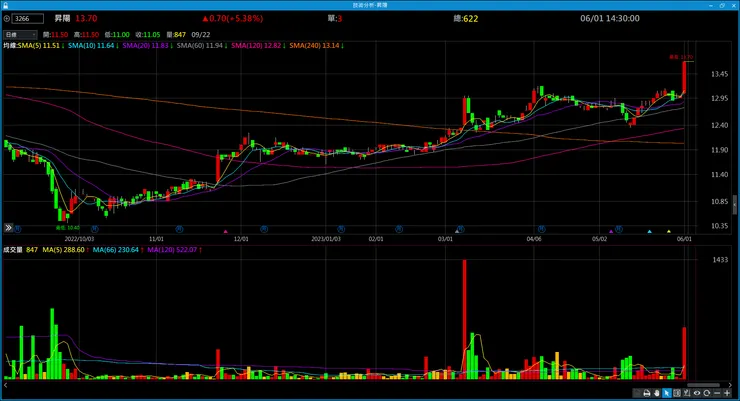Click the stock code field showing 3266
This screenshot has height=401, width=740.
tap(27, 18)
